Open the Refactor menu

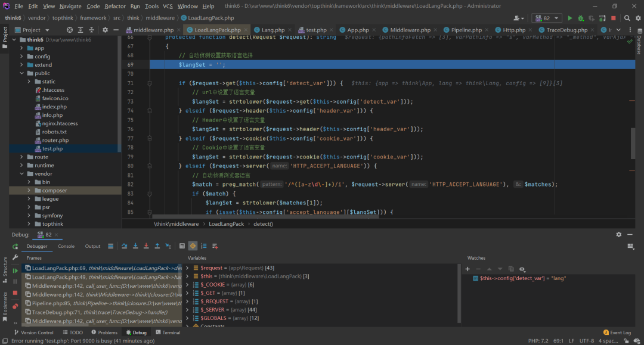(115, 6)
